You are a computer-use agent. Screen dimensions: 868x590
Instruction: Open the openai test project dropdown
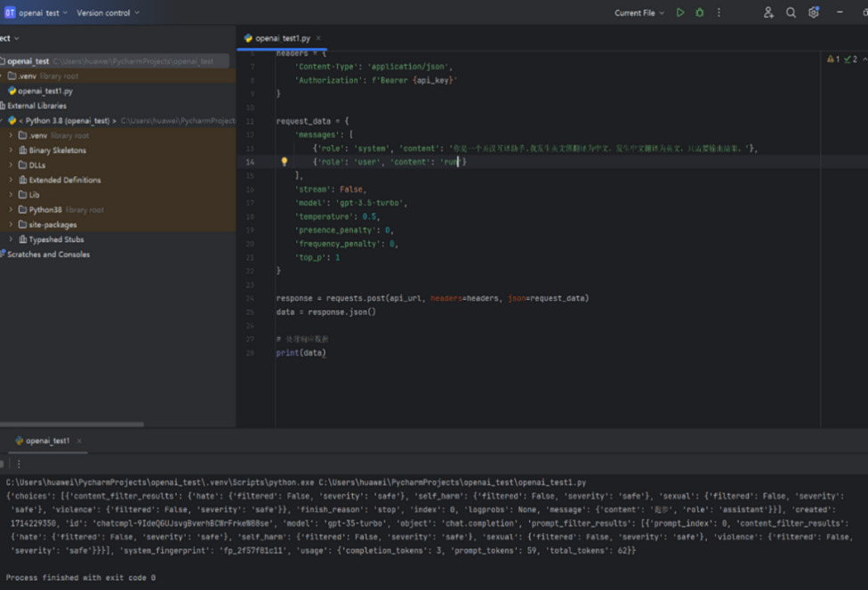pos(44,12)
